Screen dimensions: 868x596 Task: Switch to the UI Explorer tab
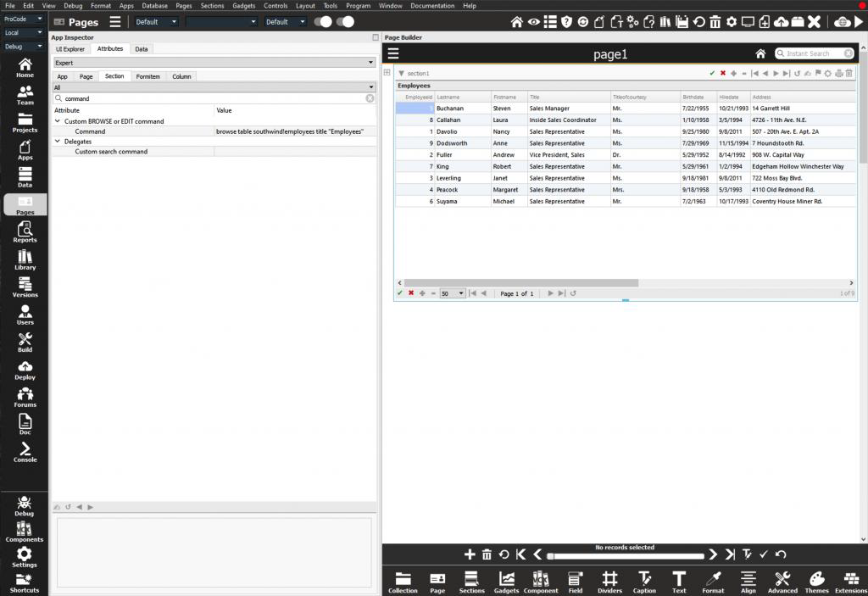[x=70, y=49]
